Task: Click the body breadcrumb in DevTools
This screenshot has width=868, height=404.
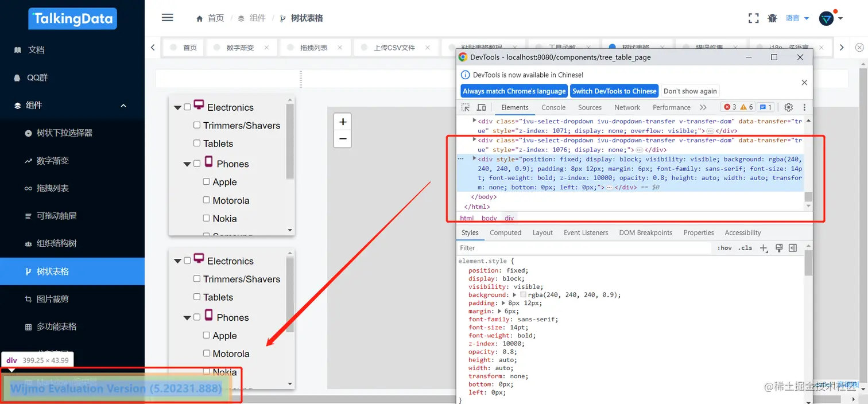Action: click(489, 218)
